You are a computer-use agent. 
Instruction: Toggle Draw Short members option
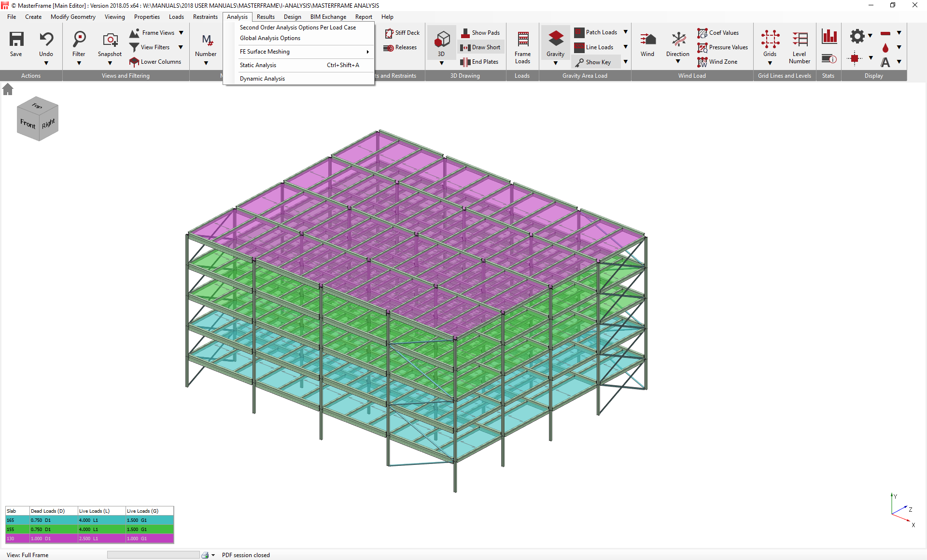[480, 47]
